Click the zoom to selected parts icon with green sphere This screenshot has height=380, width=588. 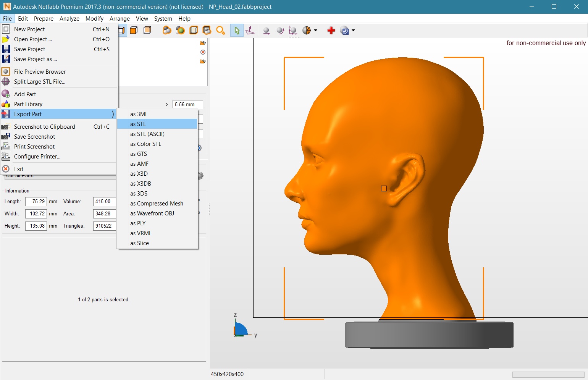coord(180,31)
